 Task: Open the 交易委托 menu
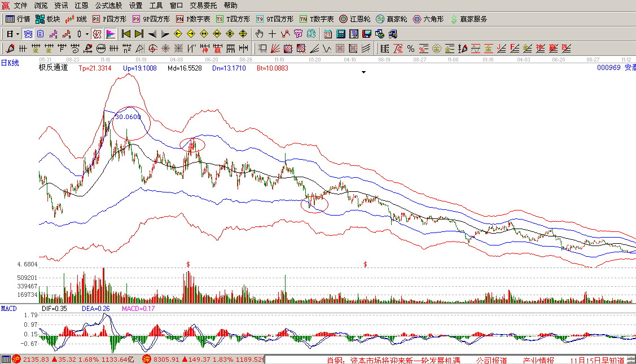click(203, 5)
